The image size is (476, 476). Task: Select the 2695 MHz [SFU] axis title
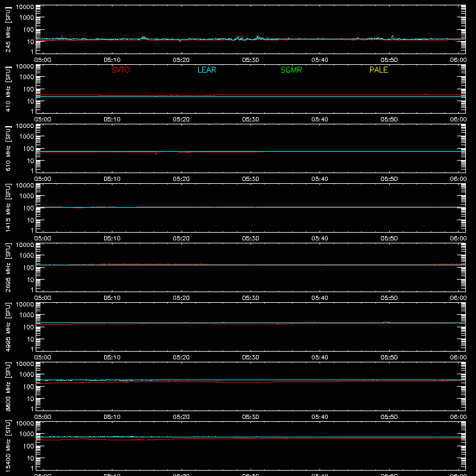(8, 267)
